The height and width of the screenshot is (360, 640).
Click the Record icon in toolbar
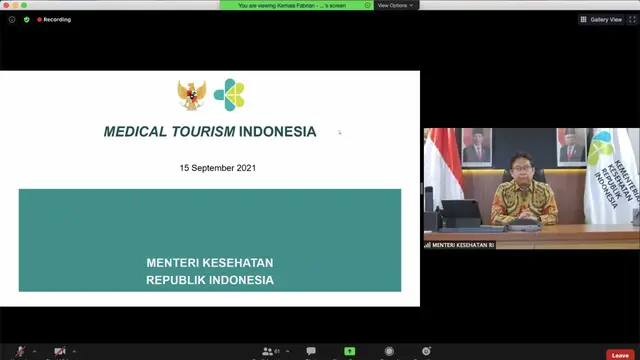(389, 351)
